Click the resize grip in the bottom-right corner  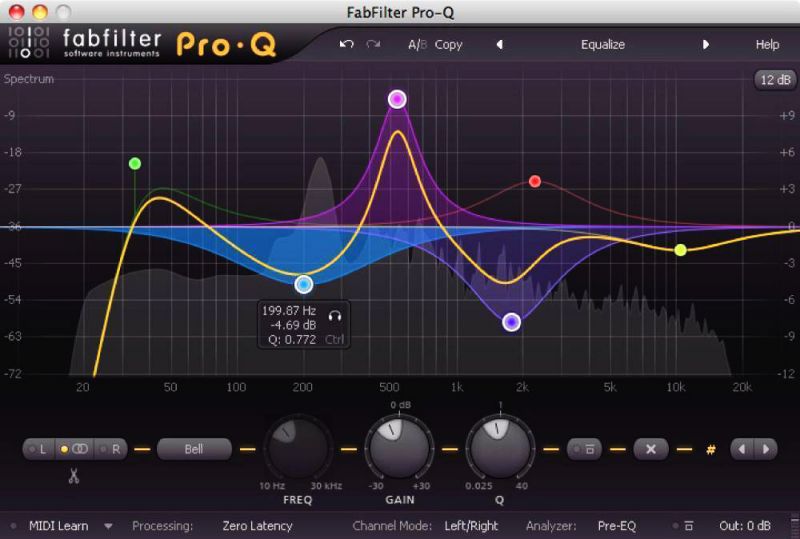click(x=794, y=524)
